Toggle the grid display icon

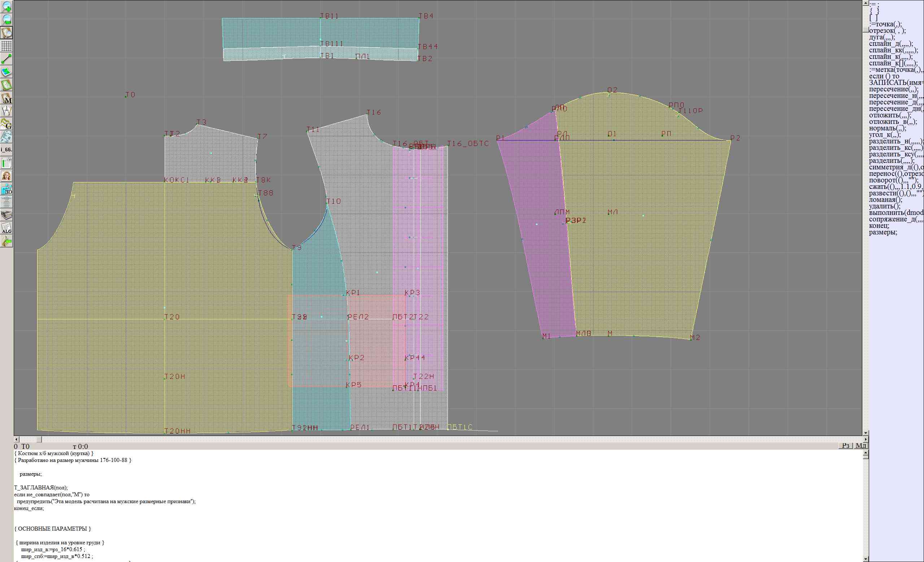[6, 46]
